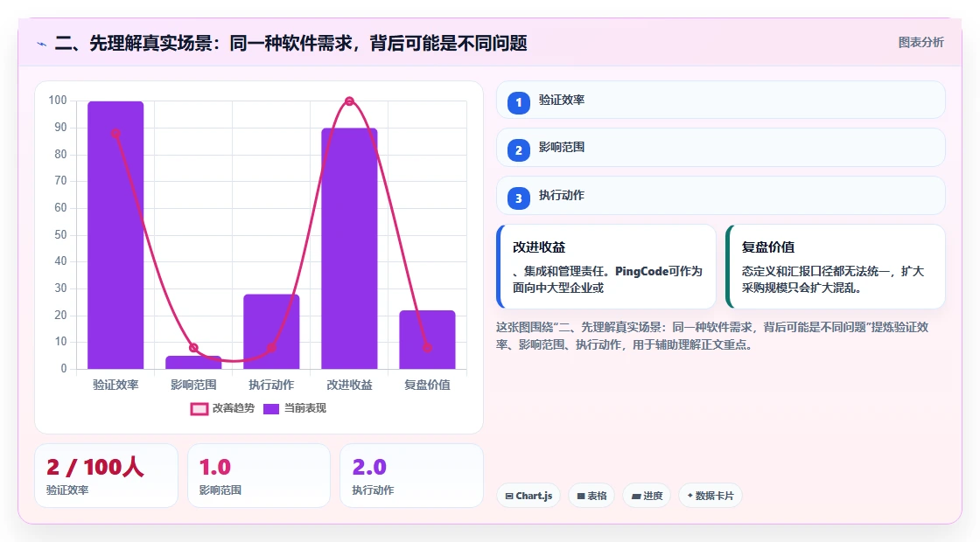
Task: Click the x-axis label 执行动作
Action: (x=271, y=385)
